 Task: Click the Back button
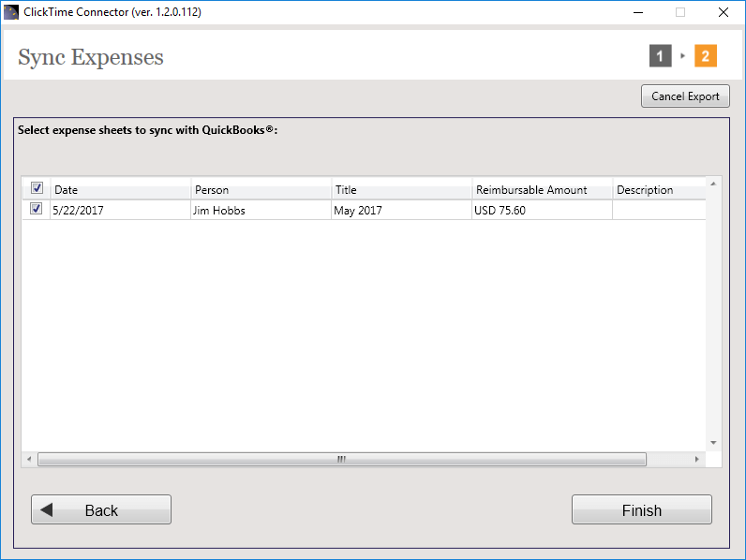pyautogui.click(x=101, y=509)
